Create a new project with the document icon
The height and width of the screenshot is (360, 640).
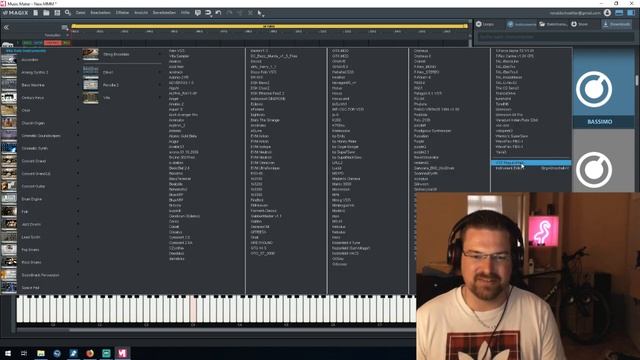(x=36, y=13)
